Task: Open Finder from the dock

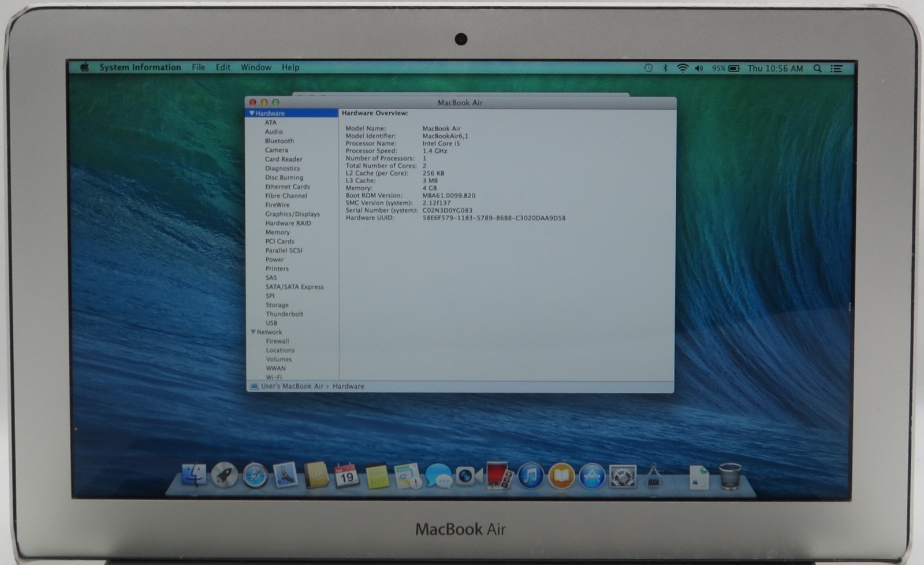Action: pos(193,475)
